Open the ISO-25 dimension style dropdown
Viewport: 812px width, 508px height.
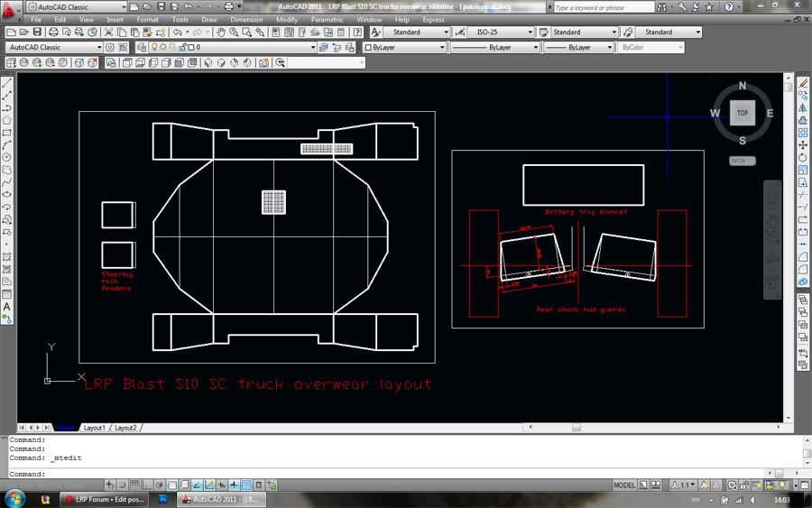530,32
